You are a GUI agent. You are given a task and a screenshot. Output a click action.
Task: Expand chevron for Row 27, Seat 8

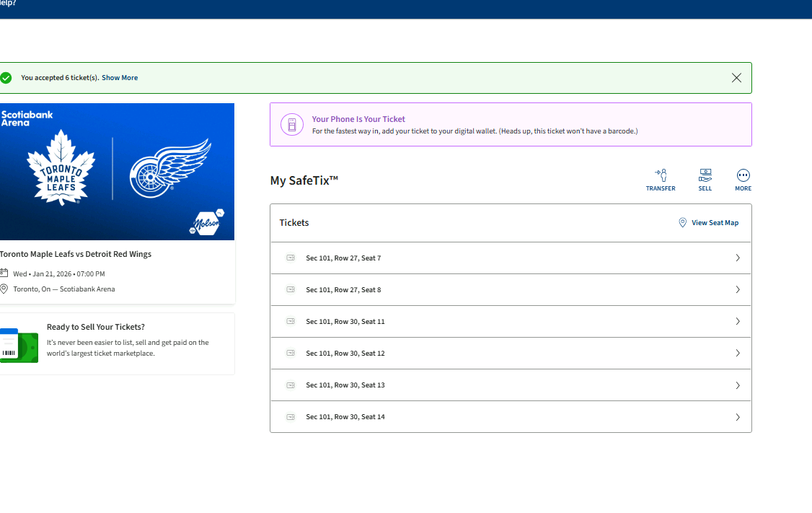click(738, 289)
